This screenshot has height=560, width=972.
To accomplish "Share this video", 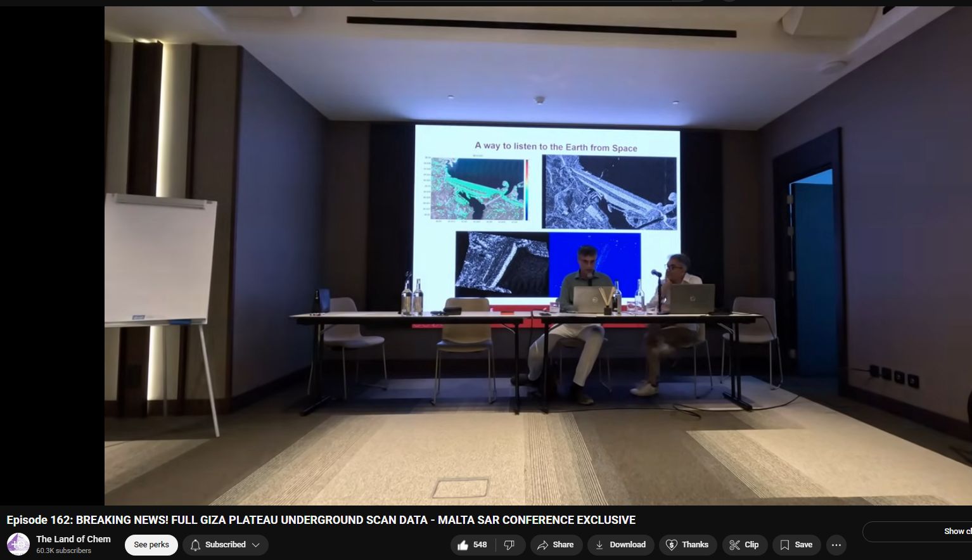I will (x=556, y=545).
